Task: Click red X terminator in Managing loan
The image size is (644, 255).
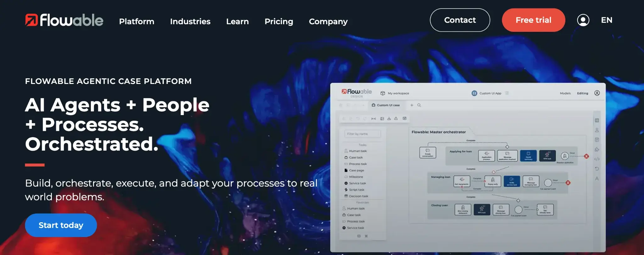Action: 568,183
